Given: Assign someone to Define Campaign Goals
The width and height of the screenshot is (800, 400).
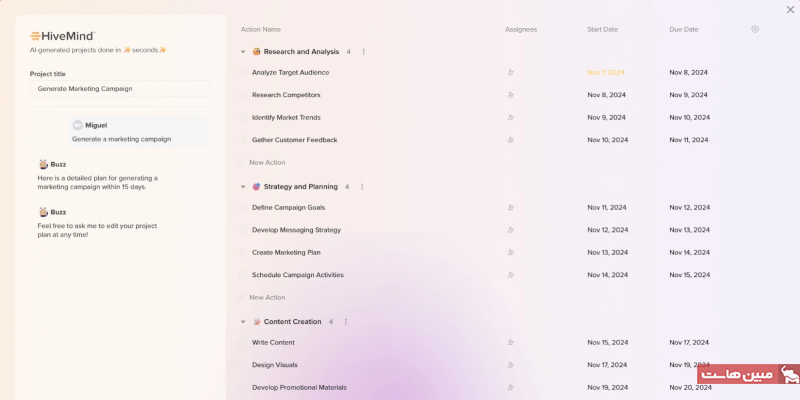Looking at the screenshot, I should (510, 208).
